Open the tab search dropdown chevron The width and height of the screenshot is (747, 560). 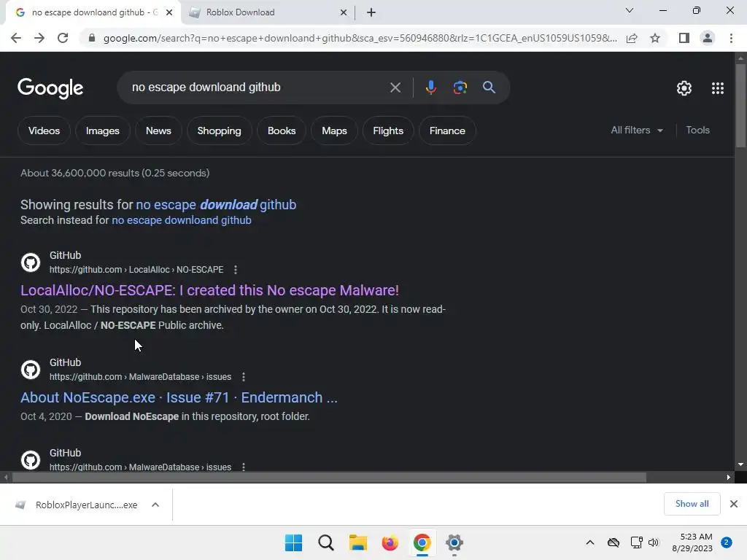630,10
